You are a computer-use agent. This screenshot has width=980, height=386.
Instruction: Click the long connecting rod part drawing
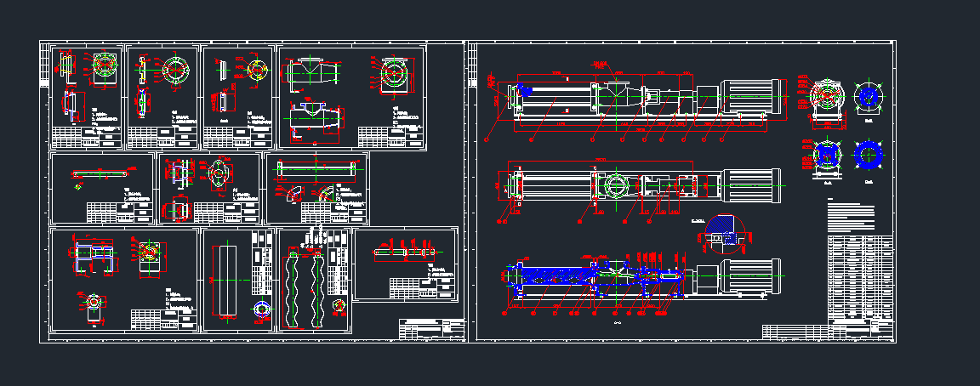pyautogui.click(x=100, y=174)
